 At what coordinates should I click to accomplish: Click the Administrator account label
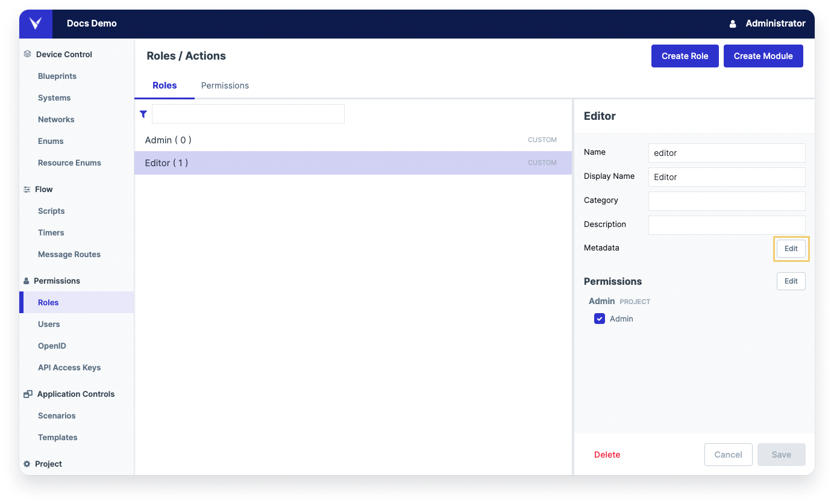[776, 23]
